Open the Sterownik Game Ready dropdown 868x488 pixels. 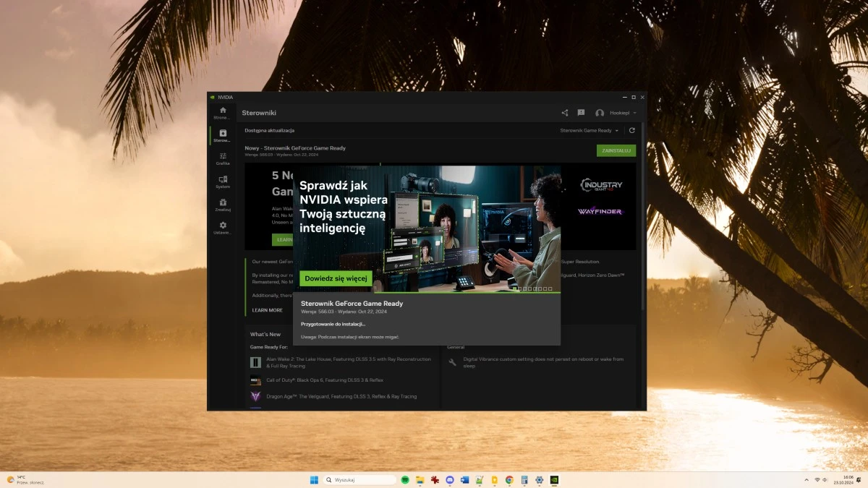coord(587,130)
